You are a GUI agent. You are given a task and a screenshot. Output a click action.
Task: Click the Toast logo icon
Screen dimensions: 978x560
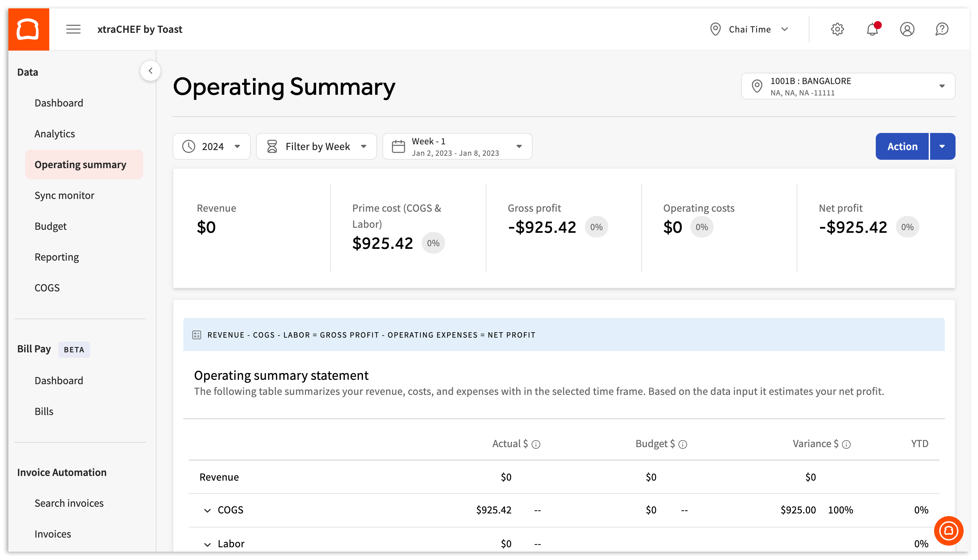pos(28,29)
